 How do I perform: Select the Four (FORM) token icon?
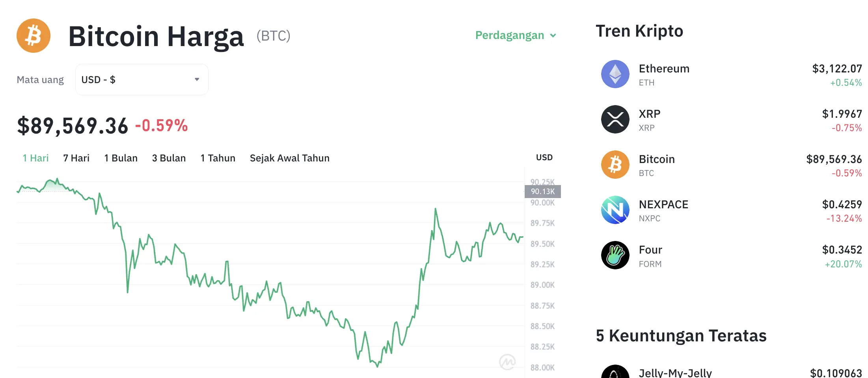pyautogui.click(x=615, y=255)
